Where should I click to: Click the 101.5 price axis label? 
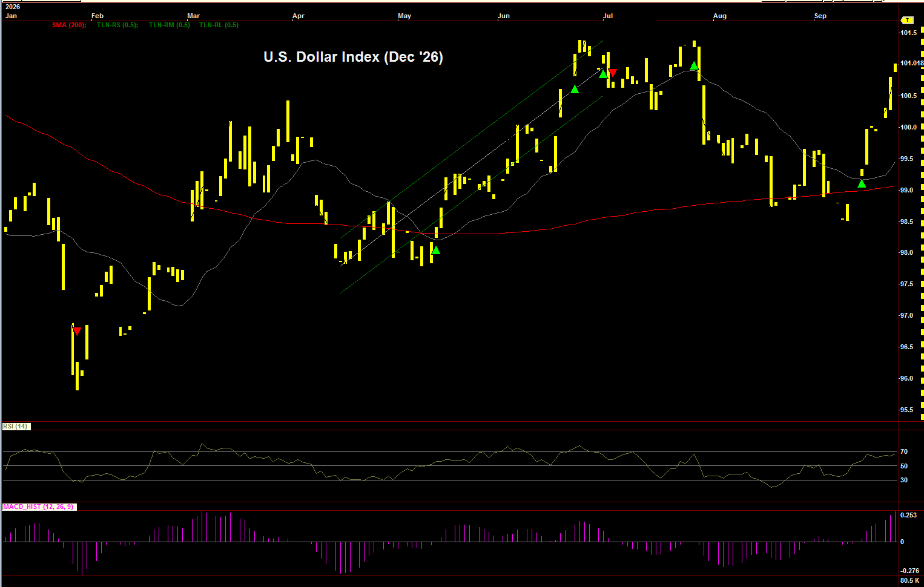[908, 33]
